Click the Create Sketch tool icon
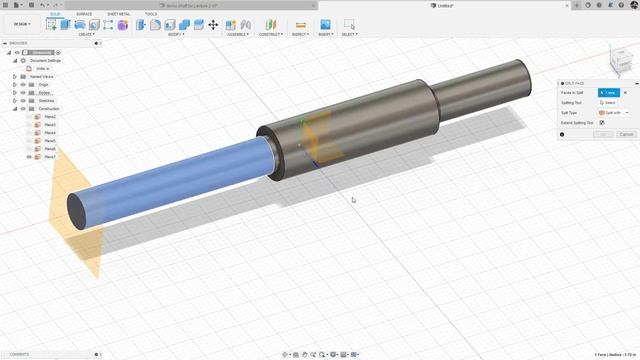640x360 pixels. tap(51, 25)
